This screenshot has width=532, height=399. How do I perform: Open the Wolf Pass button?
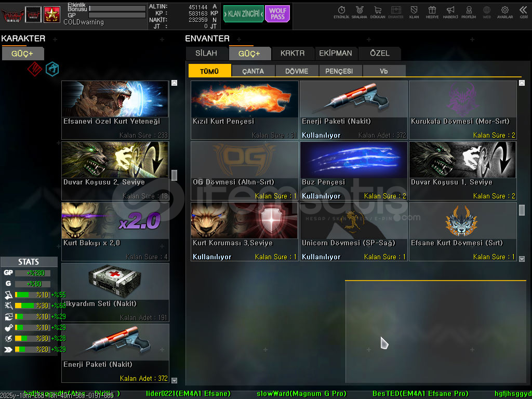click(277, 14)
